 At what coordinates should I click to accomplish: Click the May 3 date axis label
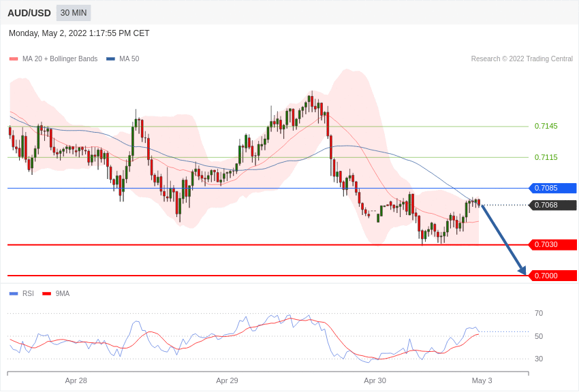[482, 380]
